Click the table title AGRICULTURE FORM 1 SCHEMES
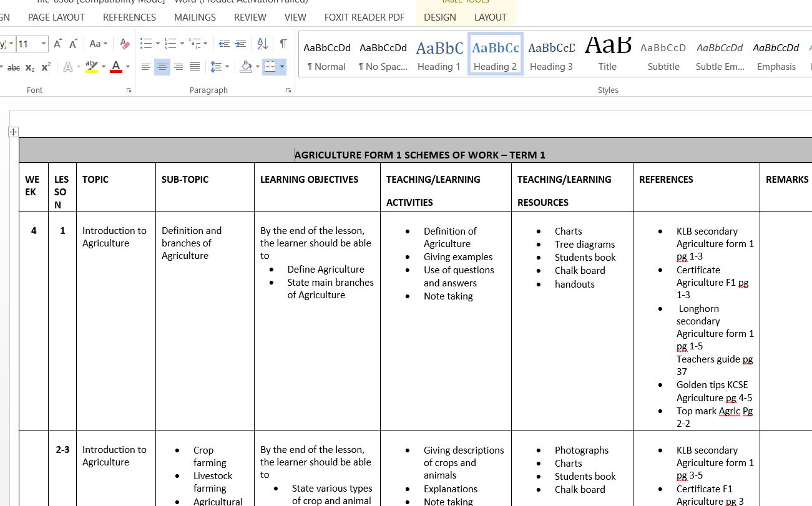 (420, 155)
